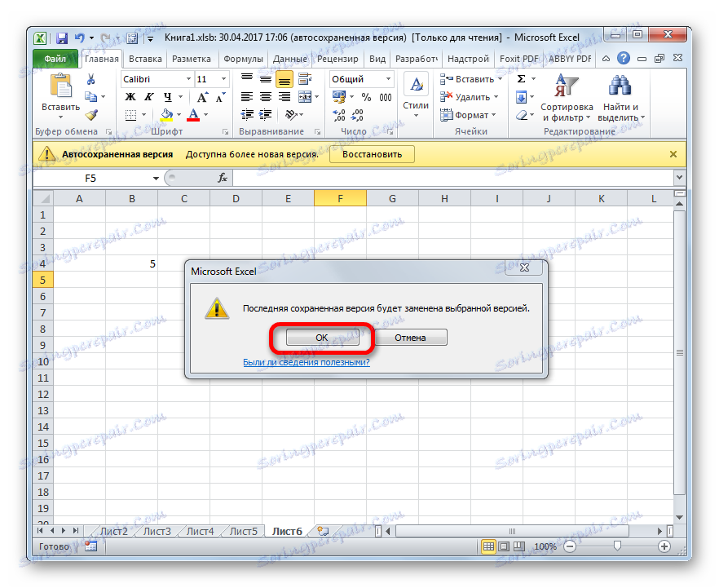Image resolution: width=719 pixels, height=588 pixels.
Task: Expand Вставить cells dropdown
Action: coord(500,79)
